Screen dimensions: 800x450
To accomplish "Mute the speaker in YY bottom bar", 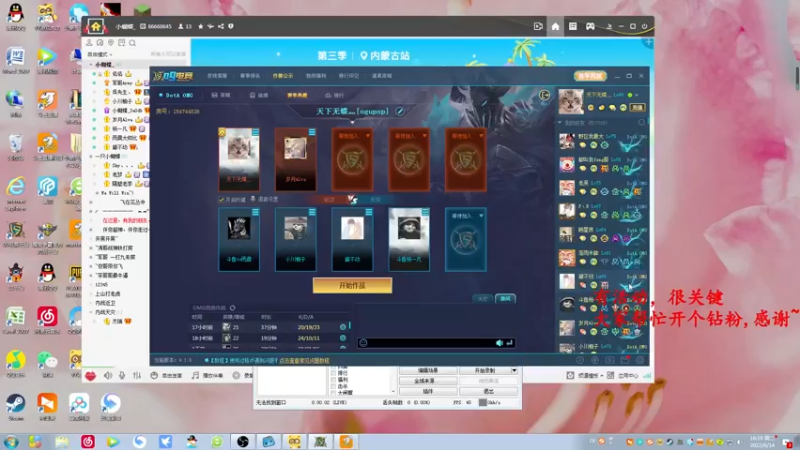I will tap(108, 376).
